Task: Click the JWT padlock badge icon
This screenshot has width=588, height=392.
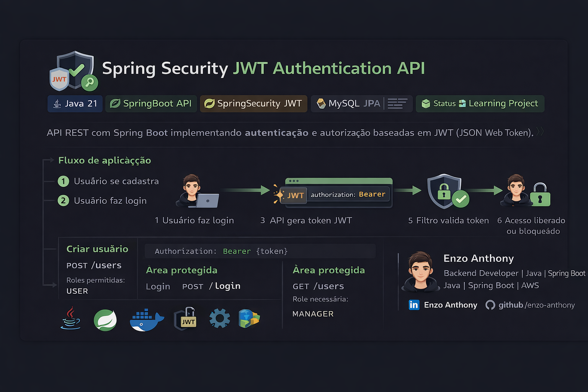Action: 186,318
